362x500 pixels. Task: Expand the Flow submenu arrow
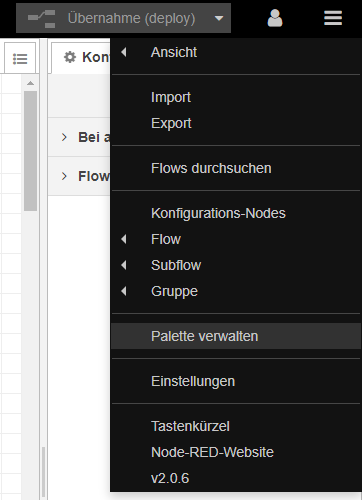[x=124, y=239]
